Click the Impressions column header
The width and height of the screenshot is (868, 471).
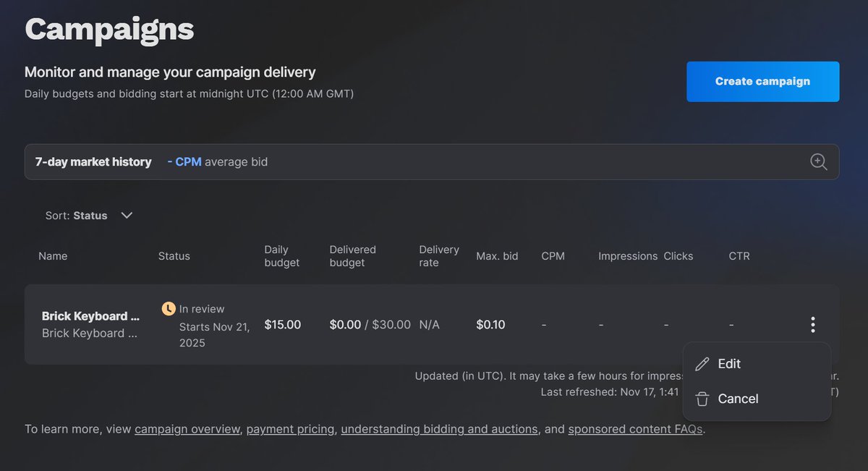[628, 256]
